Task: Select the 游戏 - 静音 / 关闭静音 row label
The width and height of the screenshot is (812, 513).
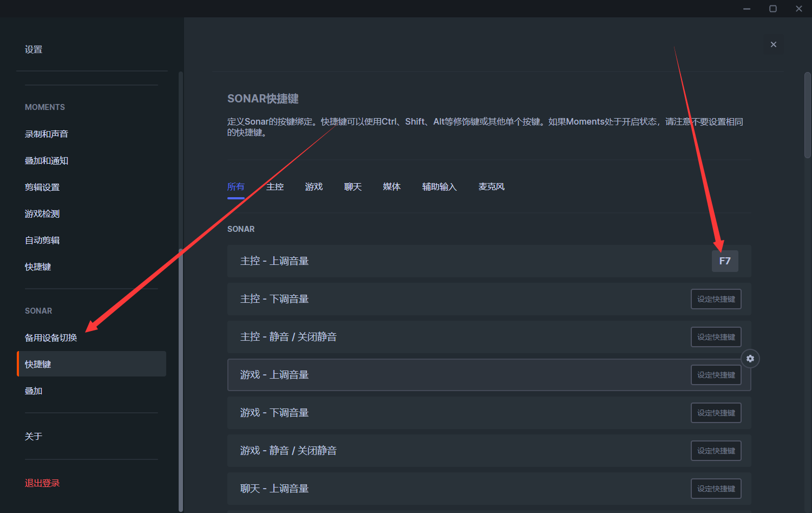Action: pos(289,451)
